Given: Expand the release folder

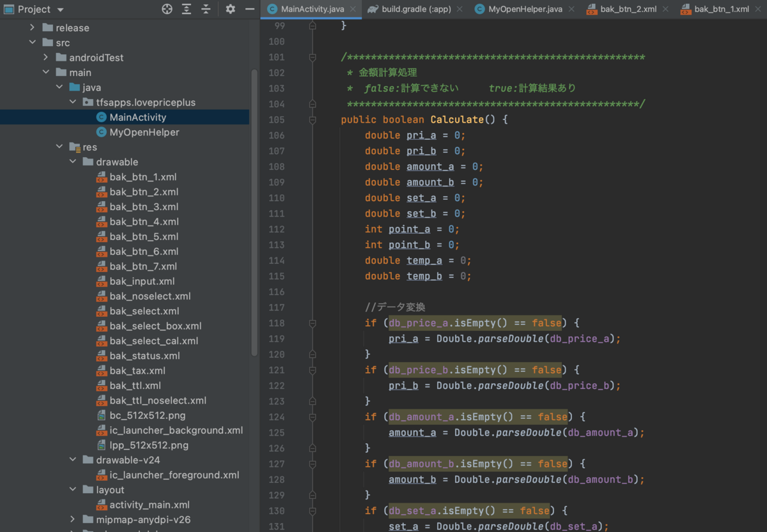Looking at the screenshot, I should 33,27.
